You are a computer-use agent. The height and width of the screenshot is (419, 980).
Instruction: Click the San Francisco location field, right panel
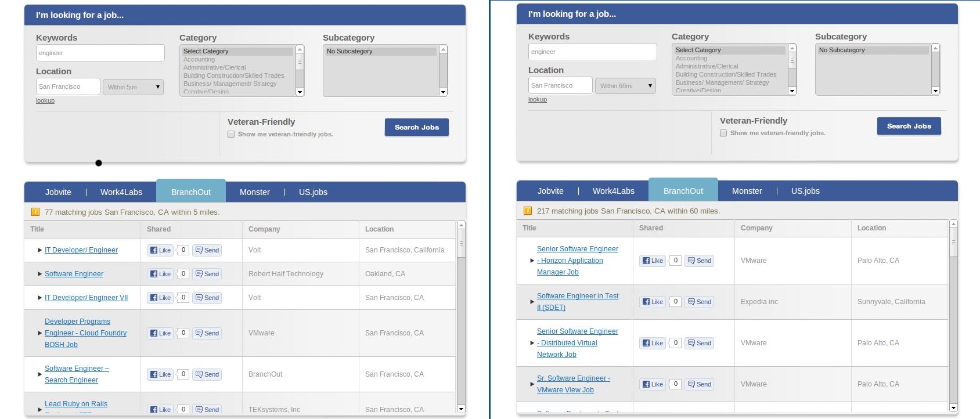[560, 85]
